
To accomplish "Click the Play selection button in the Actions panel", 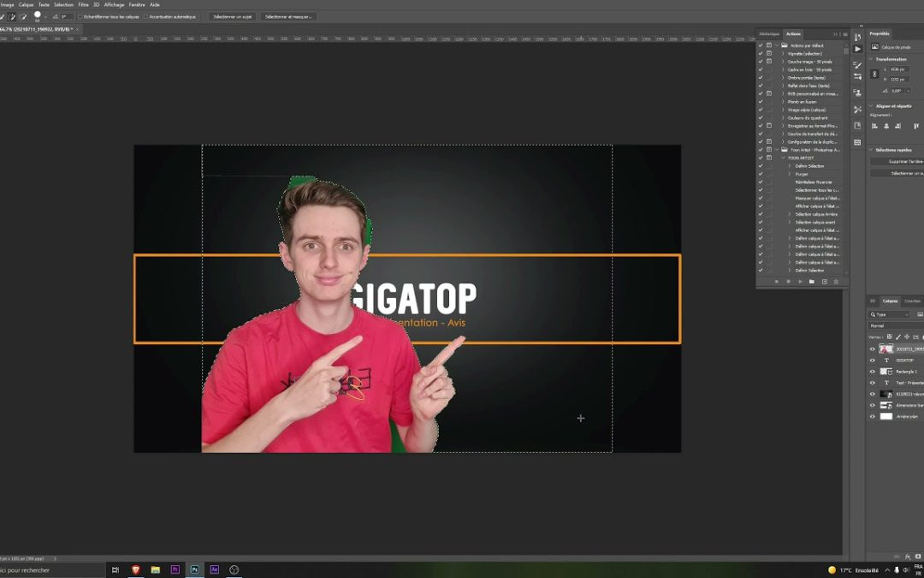I will tap(799, 282).
